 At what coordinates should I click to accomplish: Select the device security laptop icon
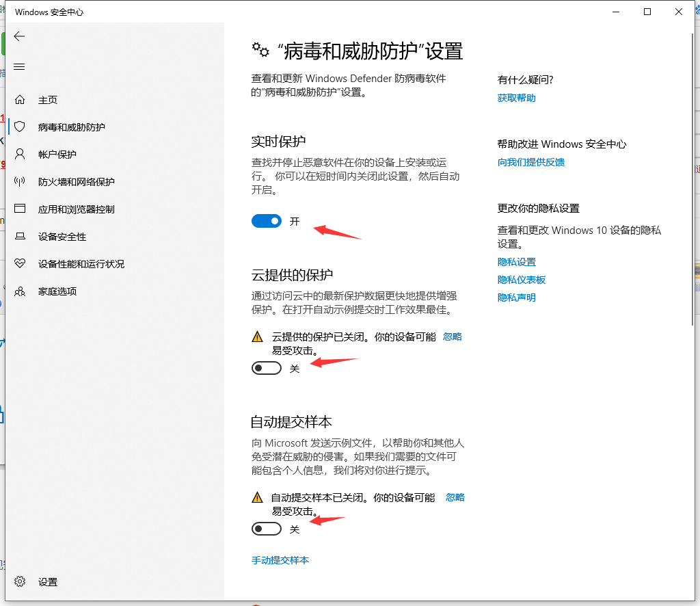(x=20, y=237)
